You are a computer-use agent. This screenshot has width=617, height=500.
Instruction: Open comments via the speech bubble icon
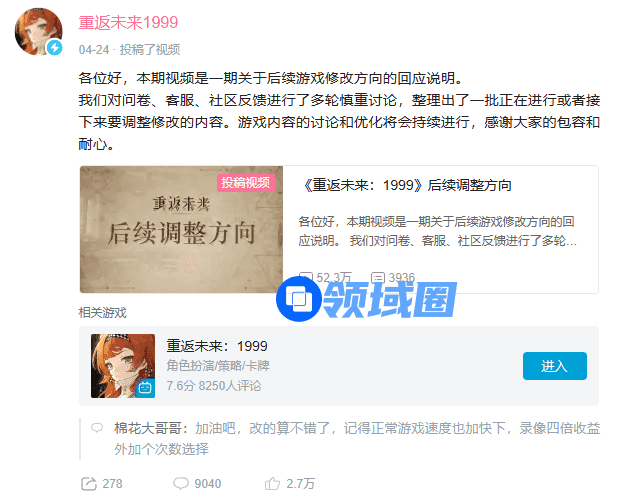(181, 483)
